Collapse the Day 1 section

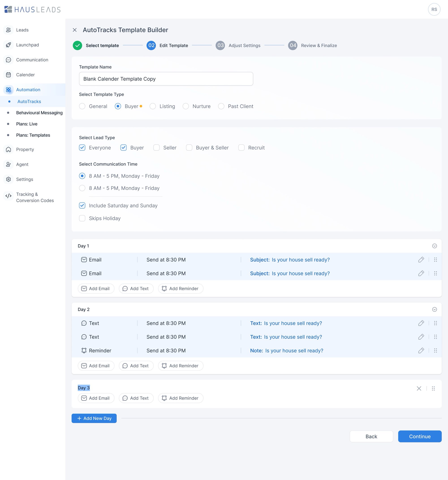434,246
